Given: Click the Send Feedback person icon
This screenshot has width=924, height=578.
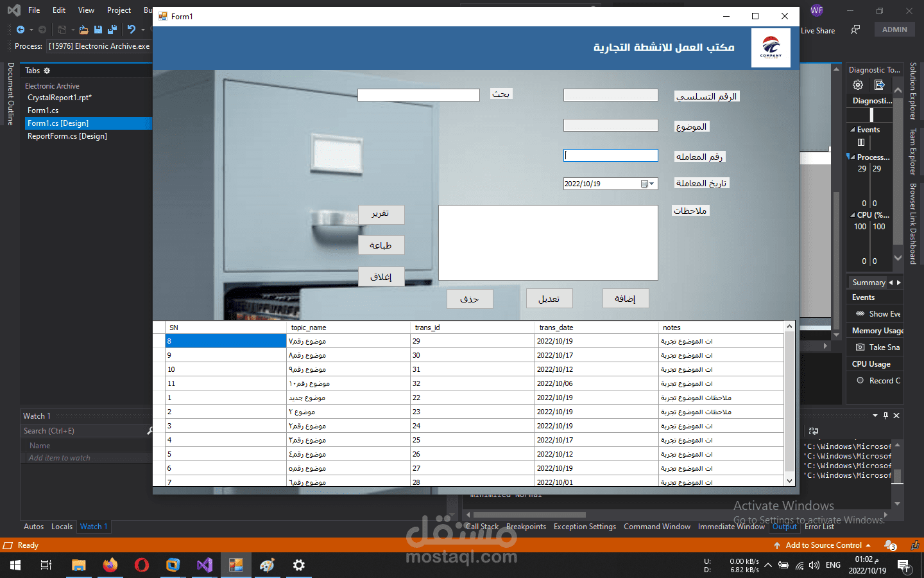Looking at the screenshot, I should pyautogui.click(x=855, y=30).
